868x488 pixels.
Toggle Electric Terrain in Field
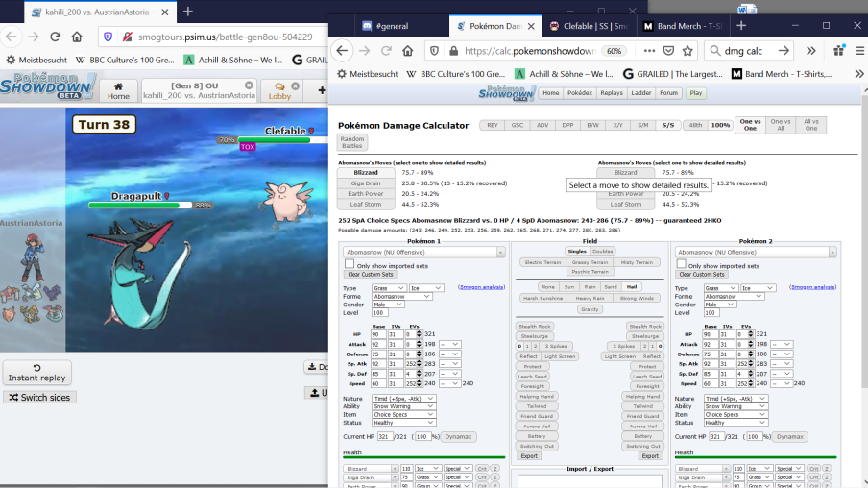pos(543,262)
